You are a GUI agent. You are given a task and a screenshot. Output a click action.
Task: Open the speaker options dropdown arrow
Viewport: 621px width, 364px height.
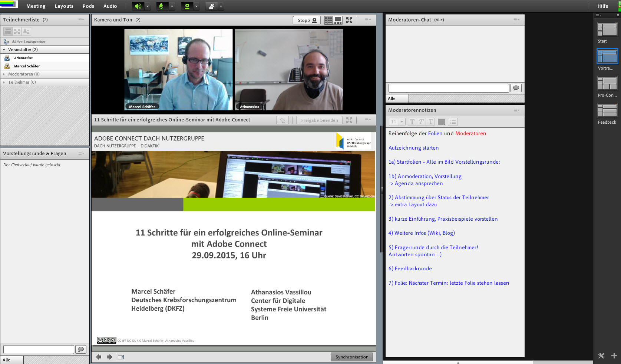pos(148,6)
